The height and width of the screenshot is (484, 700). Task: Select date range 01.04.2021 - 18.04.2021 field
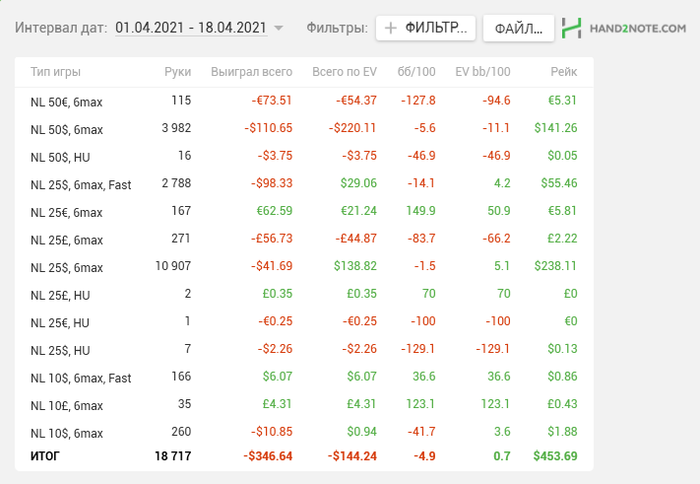point(191,28)
